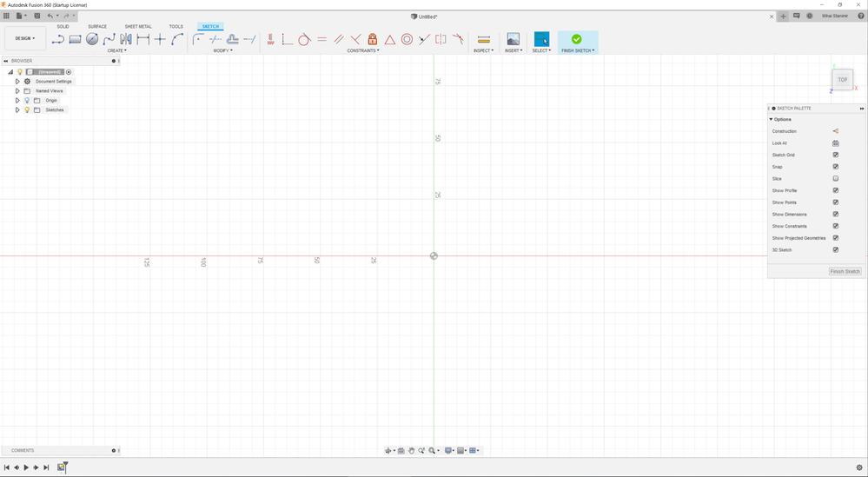Toggle the 3D Sketch checkbox

click(x=835, y=250)
